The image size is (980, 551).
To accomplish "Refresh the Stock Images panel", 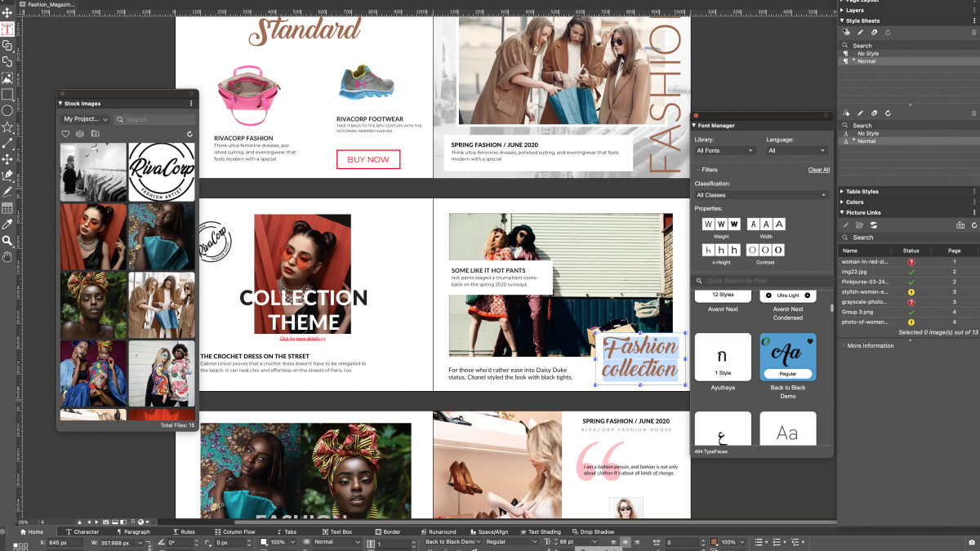I will [x=189, y=134].
